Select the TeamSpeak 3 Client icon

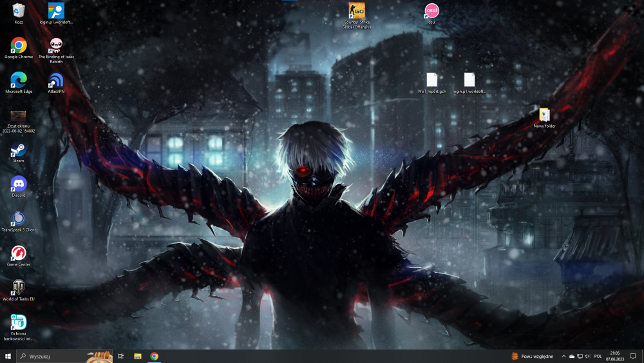(x=19, y=222)
